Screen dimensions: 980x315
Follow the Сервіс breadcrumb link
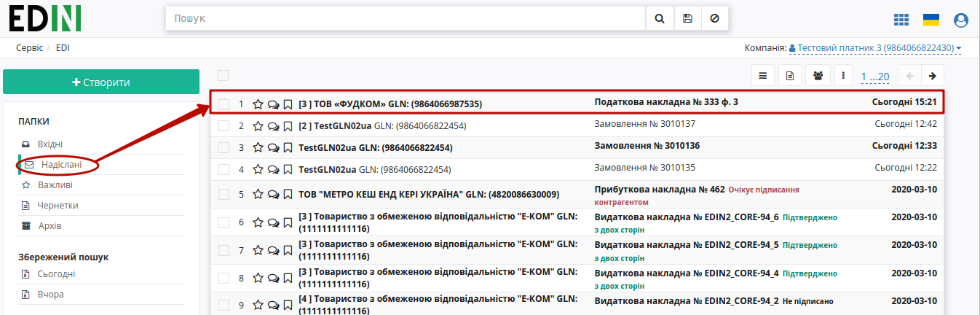pos(28,48)
